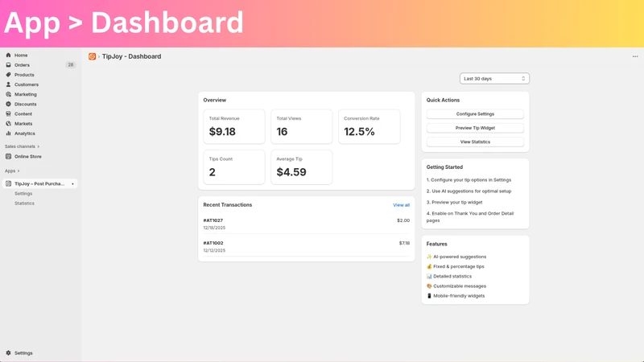Click the Discounts badge icon
This screenshot has height=362, width=644.
pyautogui.click(x=8, y=105)
